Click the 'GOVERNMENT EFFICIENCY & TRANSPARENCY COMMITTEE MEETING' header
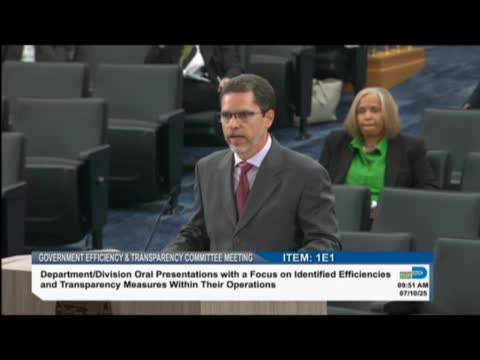 click(146, 258)
